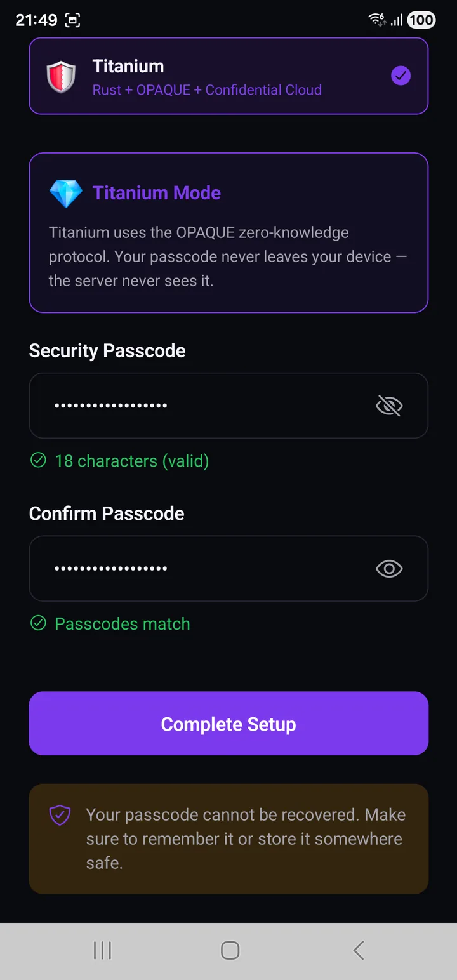
Task: Tap the passcode cannot be recovered notice
Action: click(228, 839)
